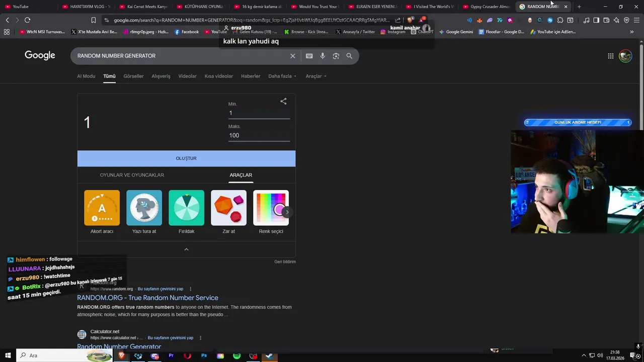The image size is (644, 362).
Task: Click the Geri bildirim feedback link
Action: [x=285, y=261]
